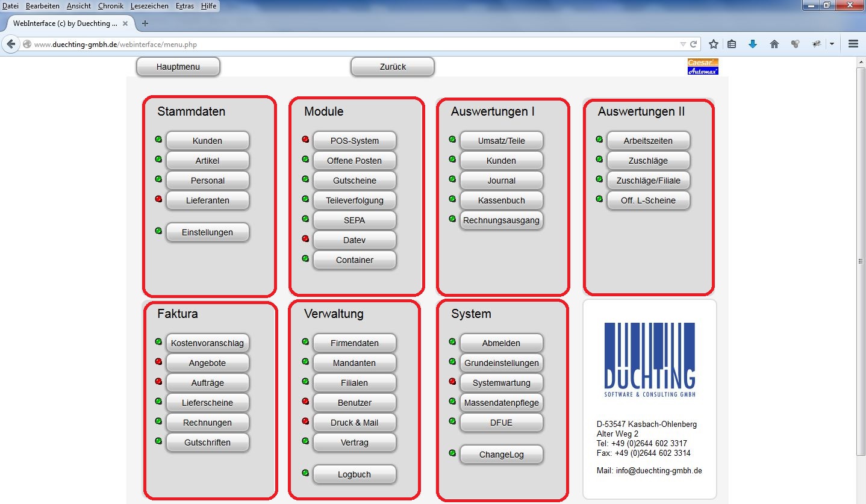The height and width of the screenshot is (504, 866).
Task: Click the browser back arrow button
Action: [x=11, y=44]
